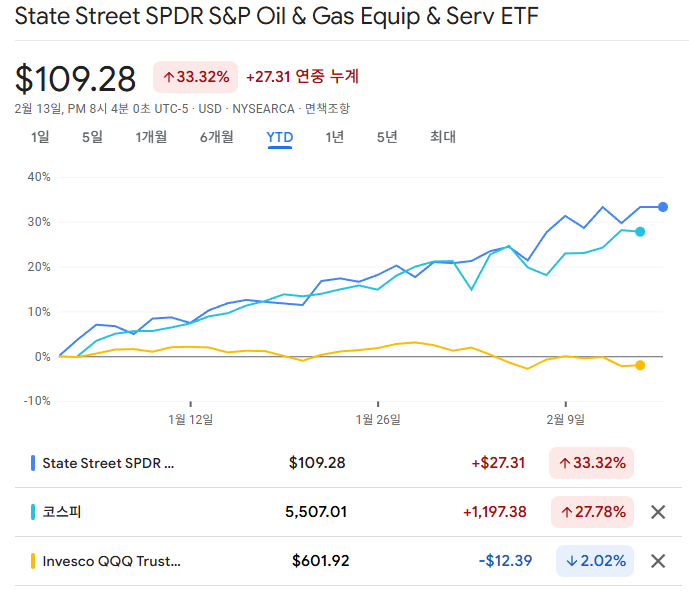Viewport: 689px width, 591px height.
Task: Click the teal 코스피 color marker
Action: 33,512
